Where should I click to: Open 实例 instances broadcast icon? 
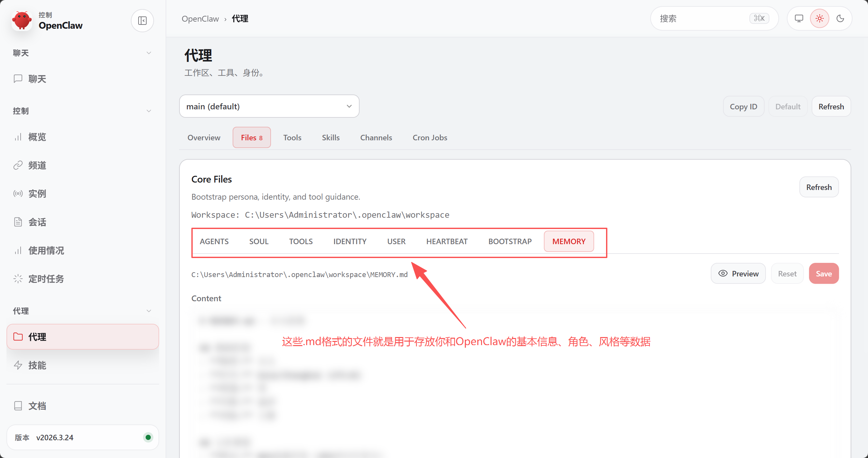[x=18, y=194]
